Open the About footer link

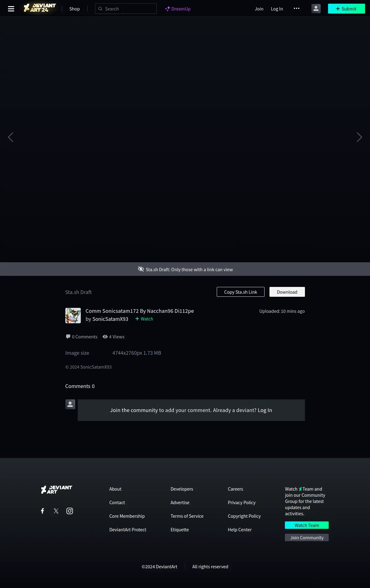click(x=115, y=489)
